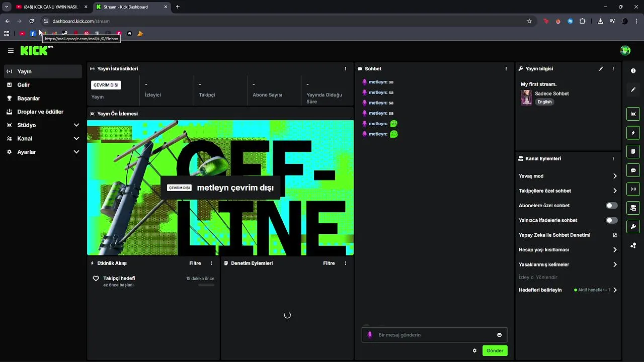Screen dimensions: 644x362
Task: Toggle the lightning activity feed icon in right rail
Action: click(x=633, y=133)
